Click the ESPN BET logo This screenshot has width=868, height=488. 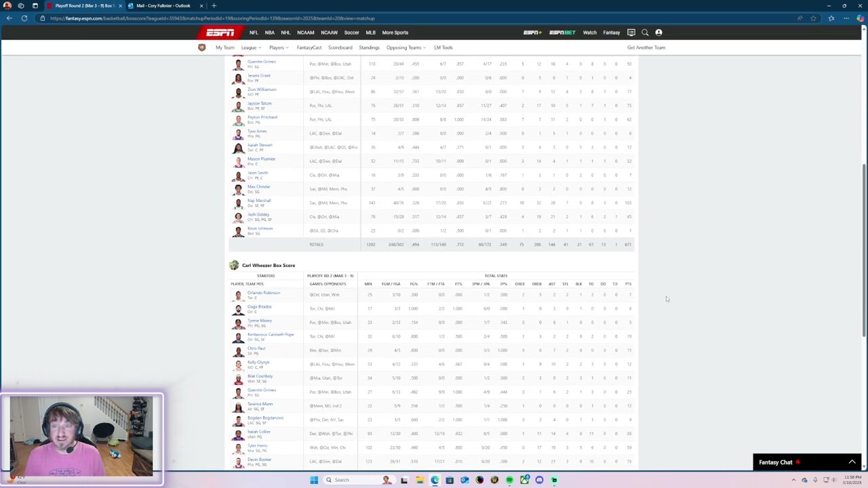(562, 33)
